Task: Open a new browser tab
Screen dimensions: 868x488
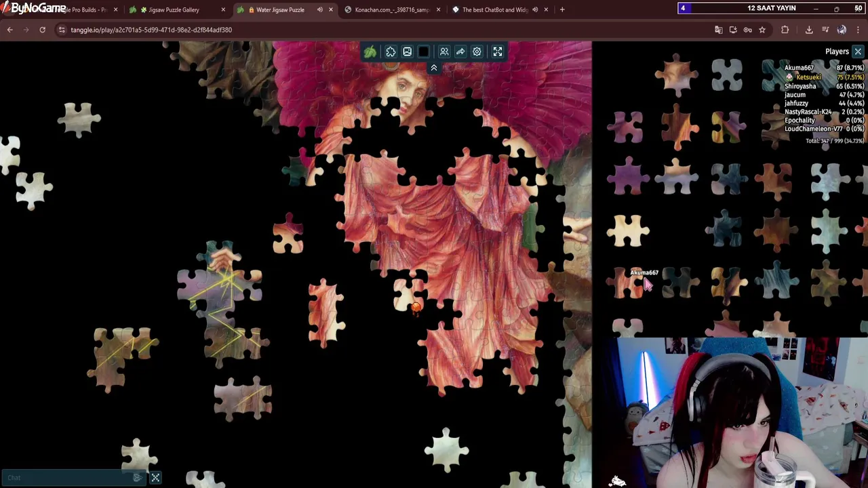Action: [563, 9]
